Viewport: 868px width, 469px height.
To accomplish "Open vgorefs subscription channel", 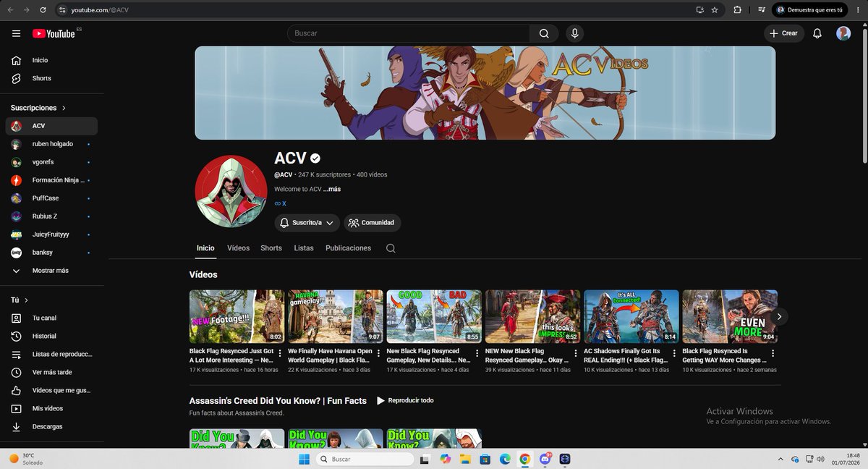I will pyautogui.click(x=51, y=162).
